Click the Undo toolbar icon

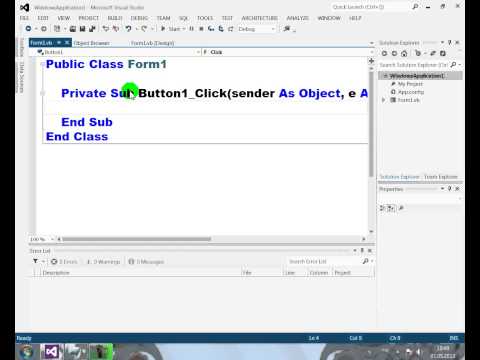[x=128, y=29]
